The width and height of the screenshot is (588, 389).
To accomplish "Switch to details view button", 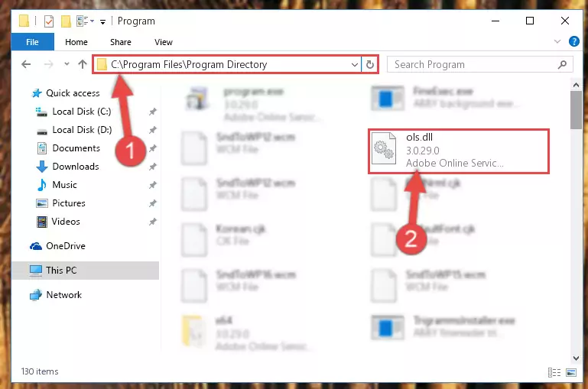I will tap(554, 372).
